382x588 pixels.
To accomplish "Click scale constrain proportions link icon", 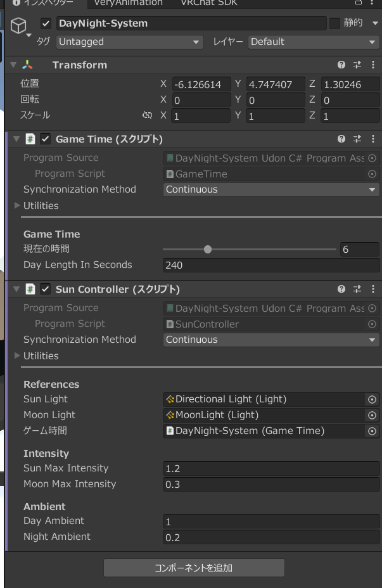I will point(148,116).
